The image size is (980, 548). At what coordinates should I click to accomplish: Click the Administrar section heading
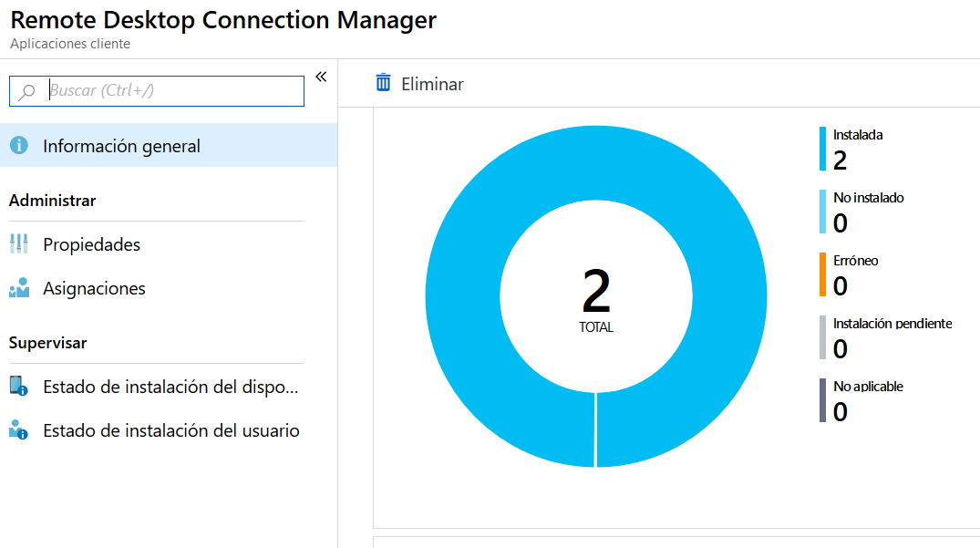click(x=53, y=201)
